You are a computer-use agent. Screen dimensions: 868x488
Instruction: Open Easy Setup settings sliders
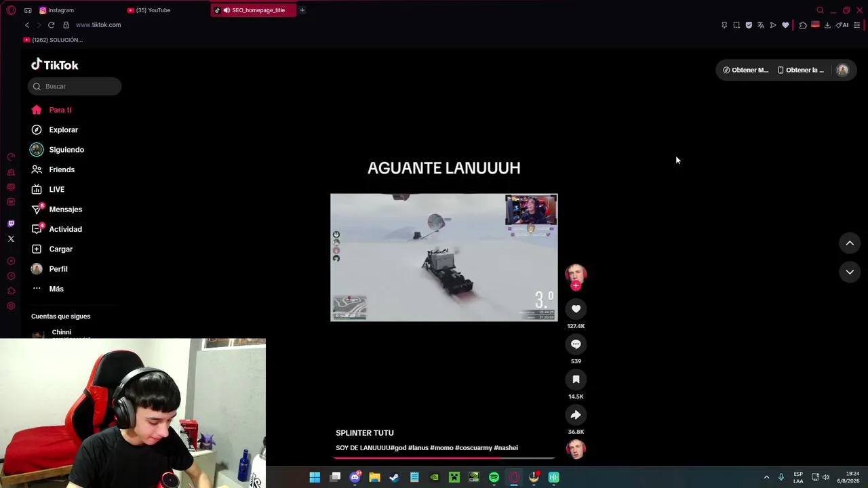857,25
